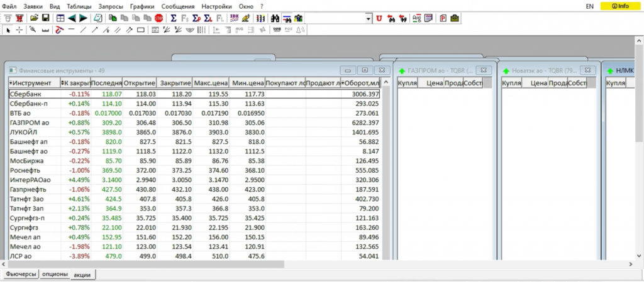Select the ЛСР ао row
This screenshot has height=282, width=644.
point(194,256)
